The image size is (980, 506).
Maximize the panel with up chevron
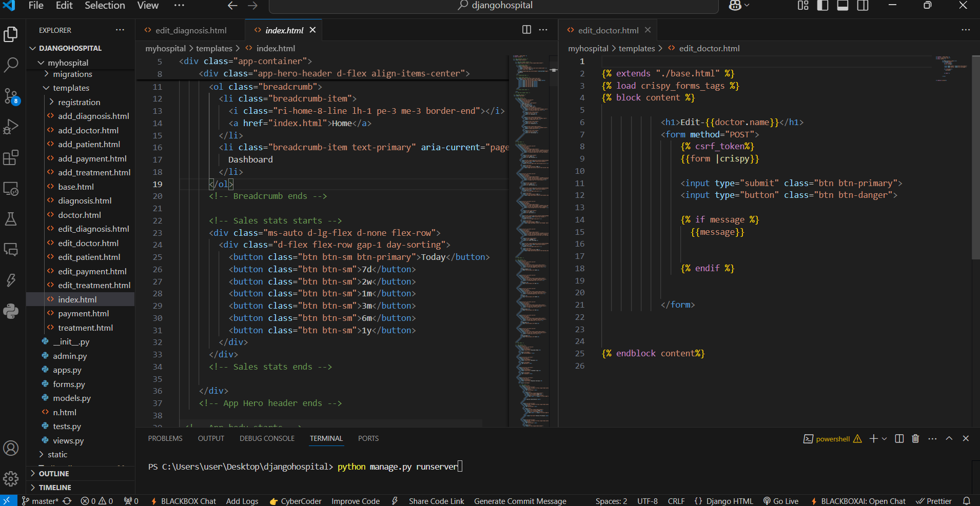pyautogui.click(x=949, y=439)
